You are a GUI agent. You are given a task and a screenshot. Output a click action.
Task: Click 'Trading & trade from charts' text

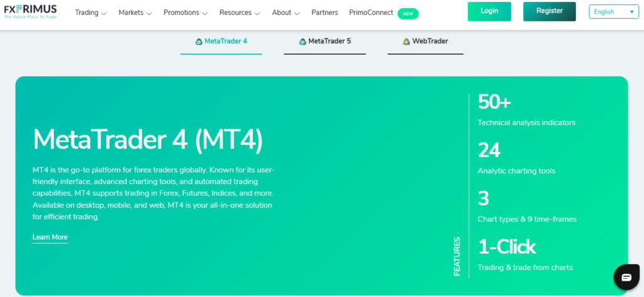(x=525, y=267)
